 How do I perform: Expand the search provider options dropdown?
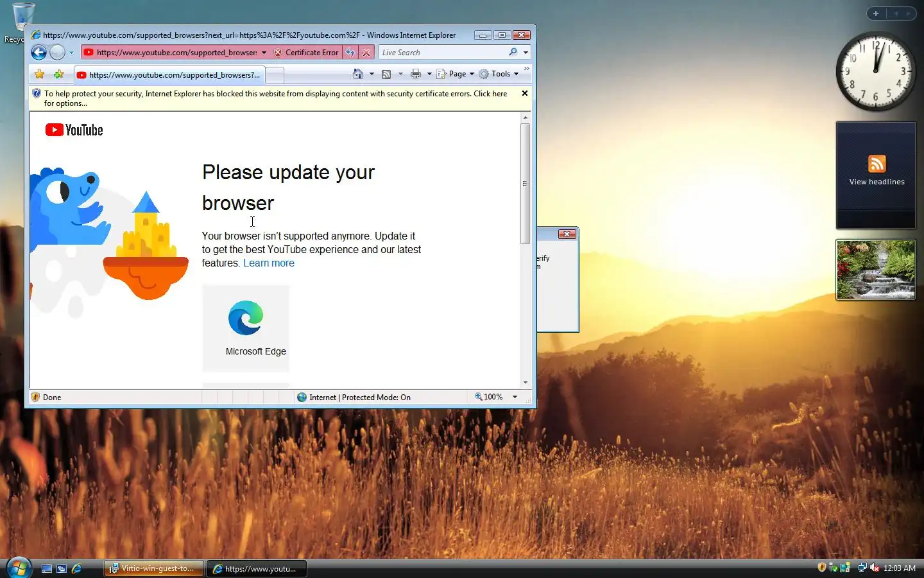pos(526,53)
